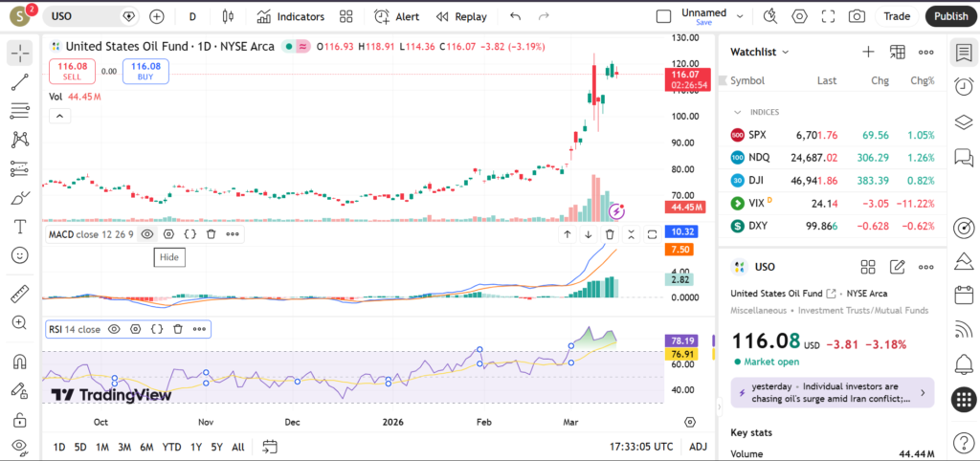980x461 pixels.
Task: Collapse the legend with the up chevron
Action: [x=58, y=116]
